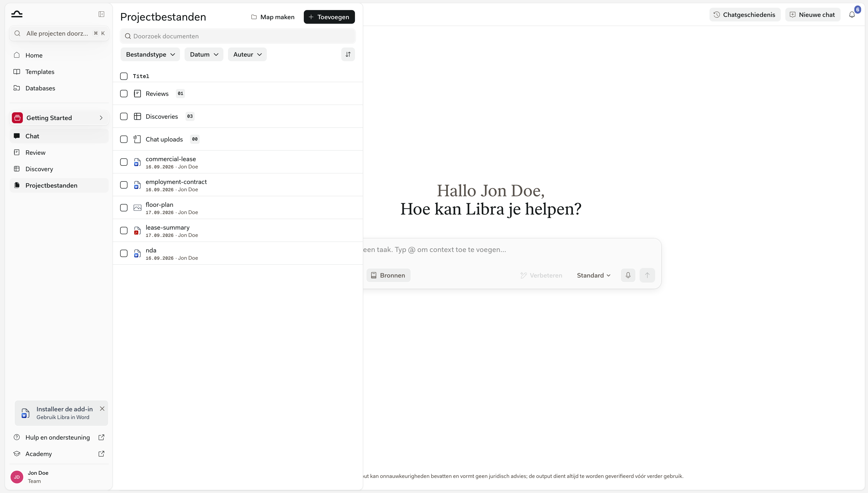
Task: Focus the Alle projecten doorzoeken search box
Action: [x=59, y=33]
